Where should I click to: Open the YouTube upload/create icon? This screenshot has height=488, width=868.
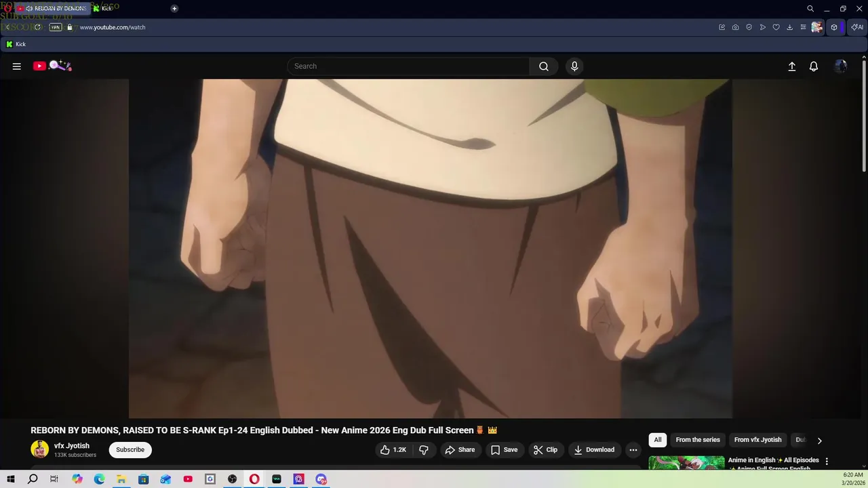click(791, 66)
